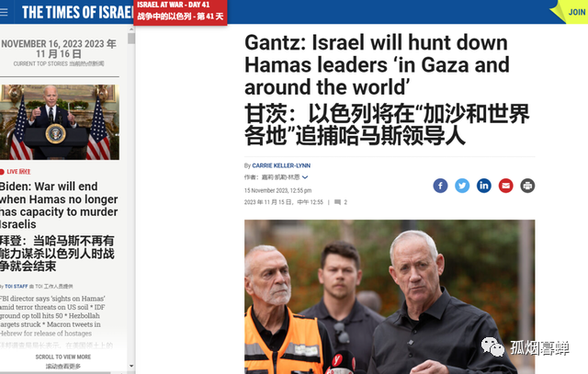View the Gantz article photo
The height and width of the screenshot is (374, 588).
click(390, 297)
